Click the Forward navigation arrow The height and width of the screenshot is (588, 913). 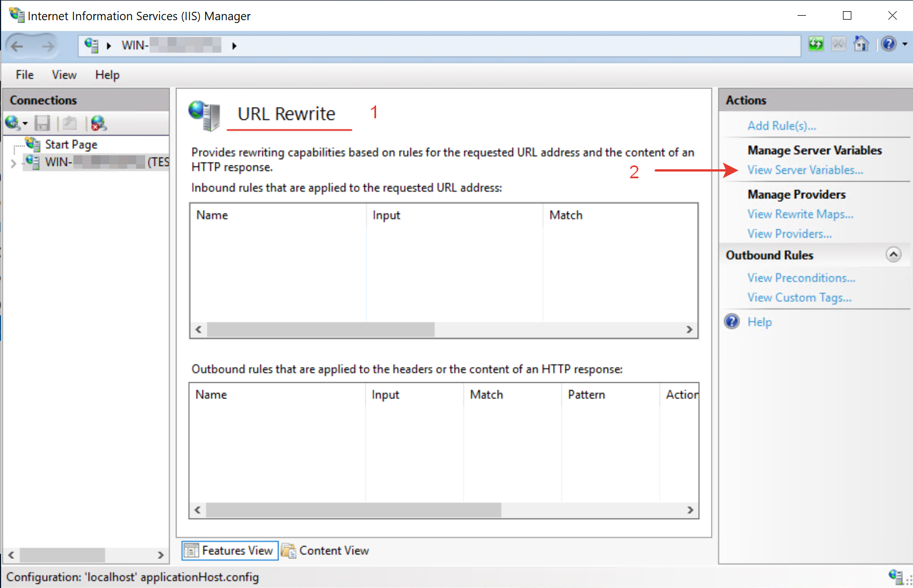coord(49,46)
